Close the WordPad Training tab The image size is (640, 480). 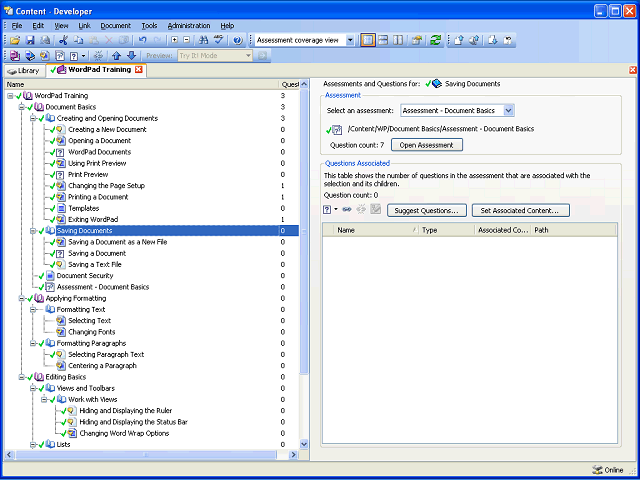coord(138,70)
